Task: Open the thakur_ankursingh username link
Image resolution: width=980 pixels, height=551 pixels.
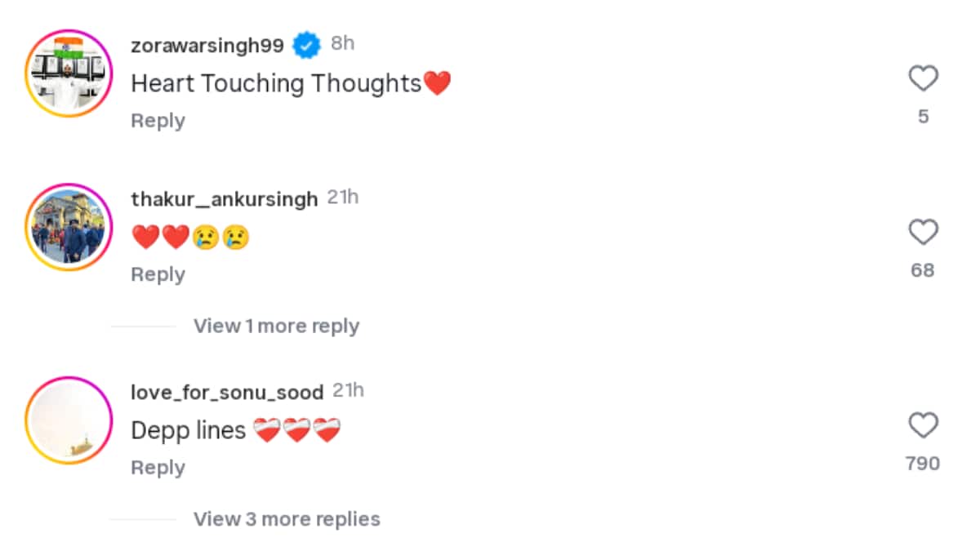Action: click(224, 199)
